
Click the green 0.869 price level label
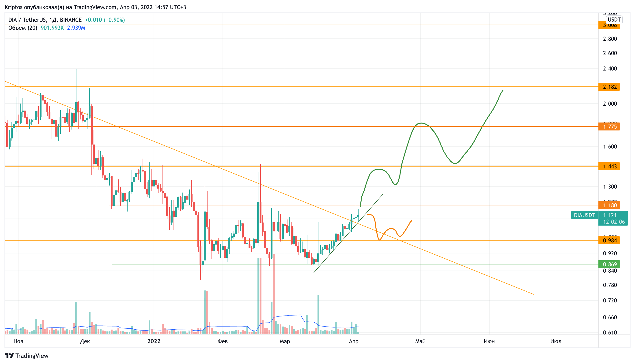609,264
